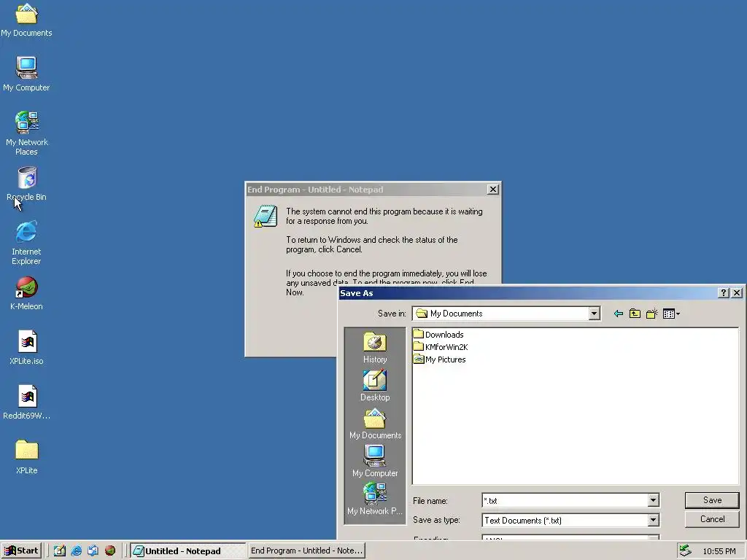Go to My Computer in places bar
The height and width of the screenshot is (560, 747).
tap(375, 462)
